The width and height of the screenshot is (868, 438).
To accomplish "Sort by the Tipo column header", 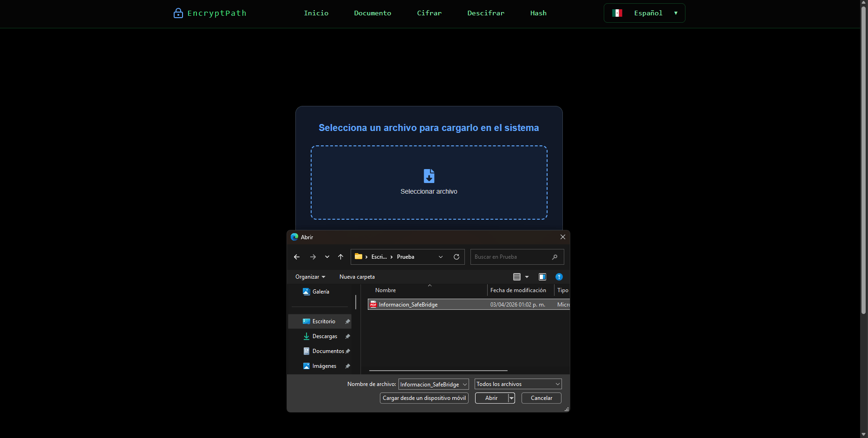I will point(562,290).
